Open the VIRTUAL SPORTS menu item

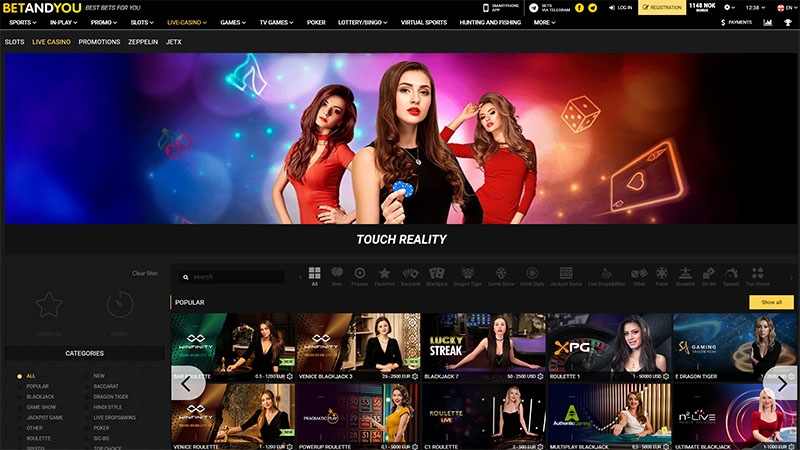(x=423, y=22)
